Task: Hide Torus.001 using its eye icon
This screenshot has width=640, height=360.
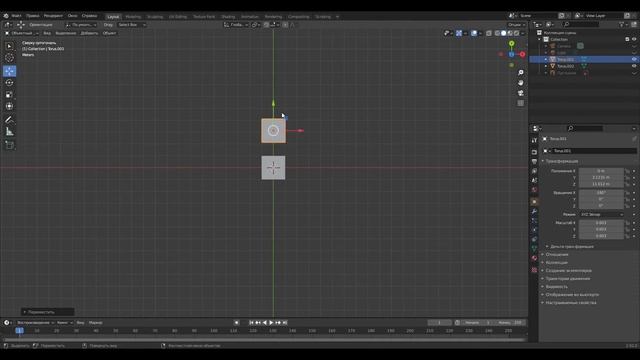Action: (x=634, y=59)
